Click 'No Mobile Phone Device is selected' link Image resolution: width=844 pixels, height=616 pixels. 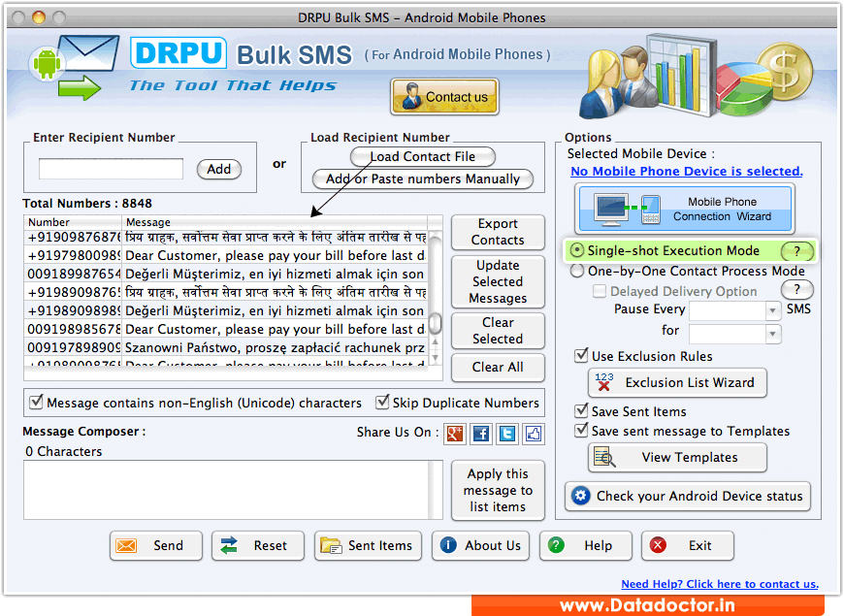pyautogui.click(x=686, y=172)
